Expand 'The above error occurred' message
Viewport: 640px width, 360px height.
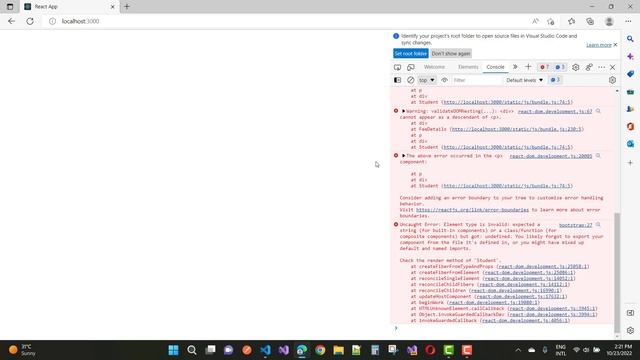[403, 156]
